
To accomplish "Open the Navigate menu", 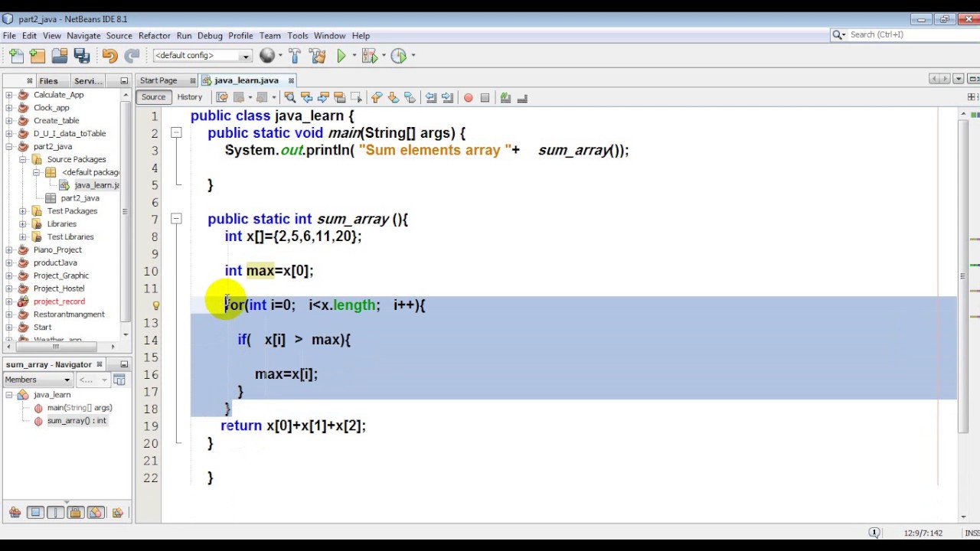I will click(83, 35).
